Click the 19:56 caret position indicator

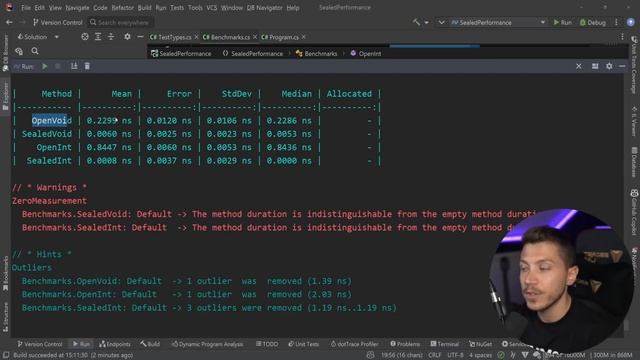point(402,355)
